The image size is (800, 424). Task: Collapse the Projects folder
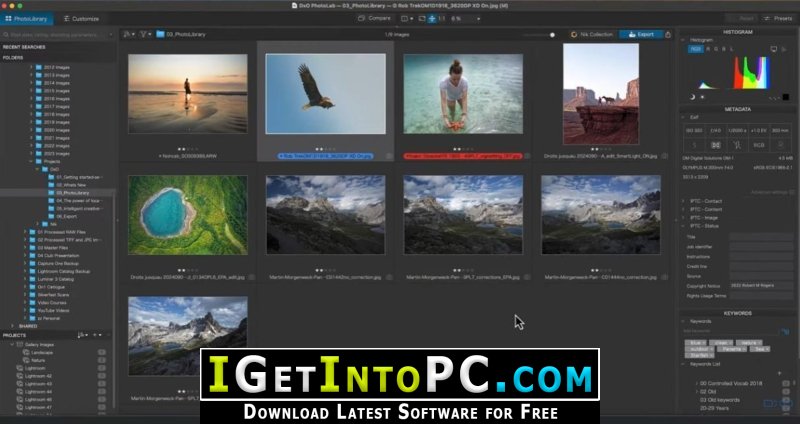click(31, 161)
